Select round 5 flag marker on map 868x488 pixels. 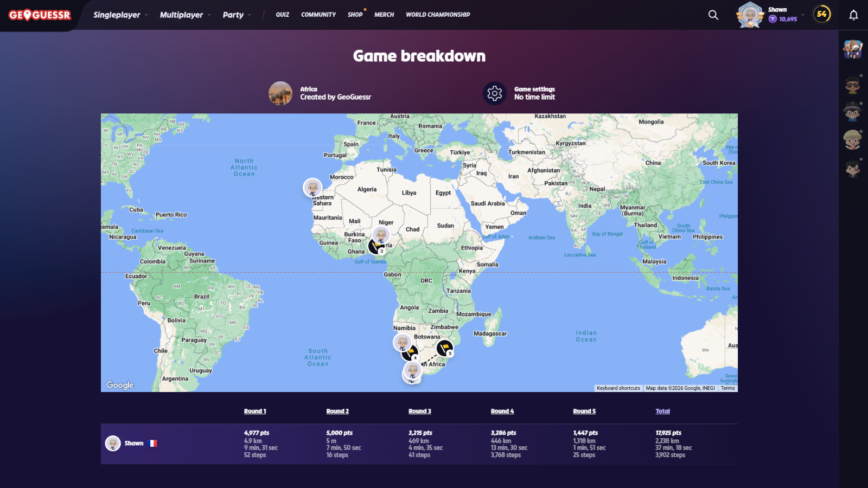pos(445,348)
